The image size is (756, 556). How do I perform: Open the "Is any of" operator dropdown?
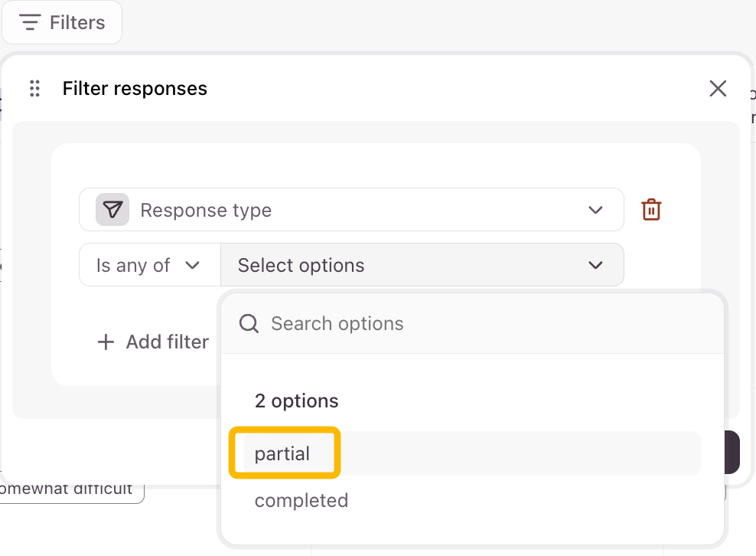click(148, 265)
